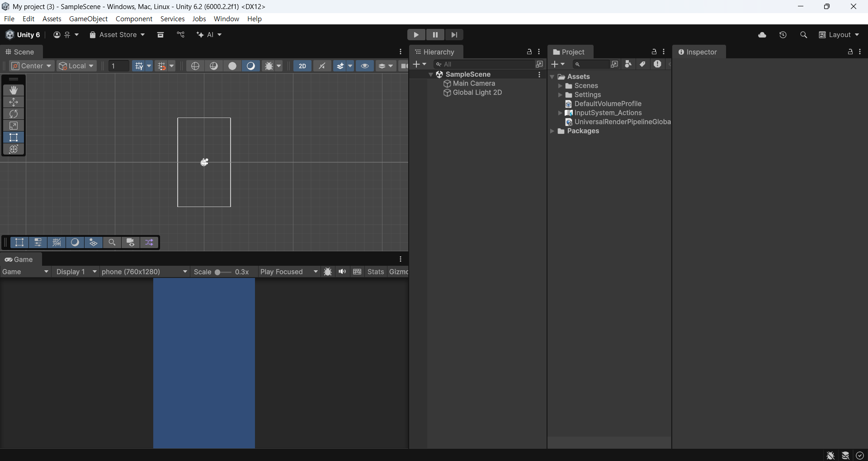Lock the Hierarchy panel
This screenshot has height=461, width=868.
click(x=529, y=52)
